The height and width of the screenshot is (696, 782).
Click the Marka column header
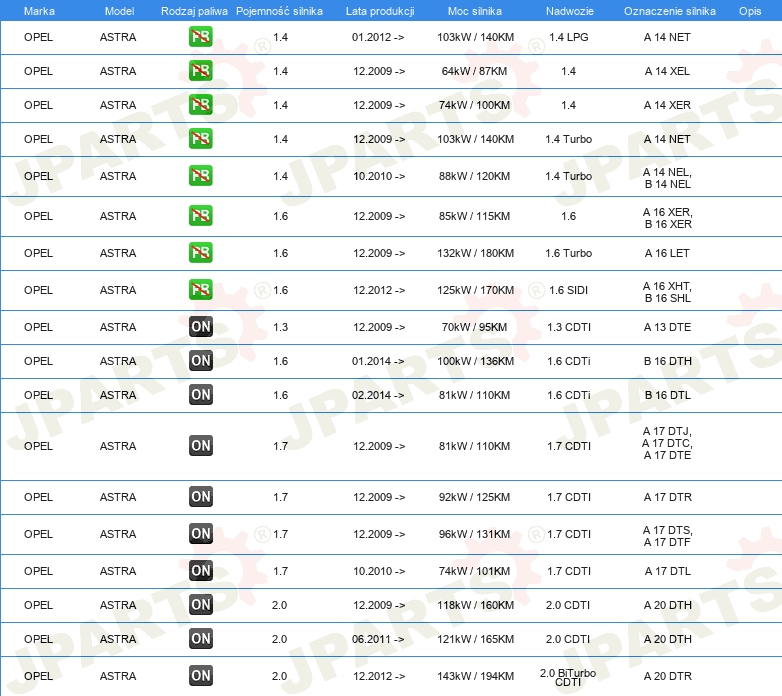click(39, 11)
